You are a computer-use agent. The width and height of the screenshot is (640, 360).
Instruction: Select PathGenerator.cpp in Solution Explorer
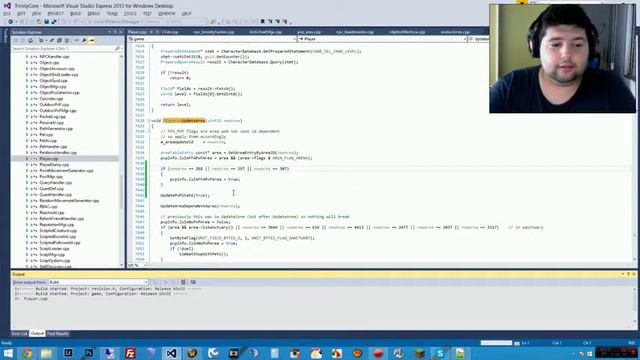pyautogui.click(x=56, y=129)
